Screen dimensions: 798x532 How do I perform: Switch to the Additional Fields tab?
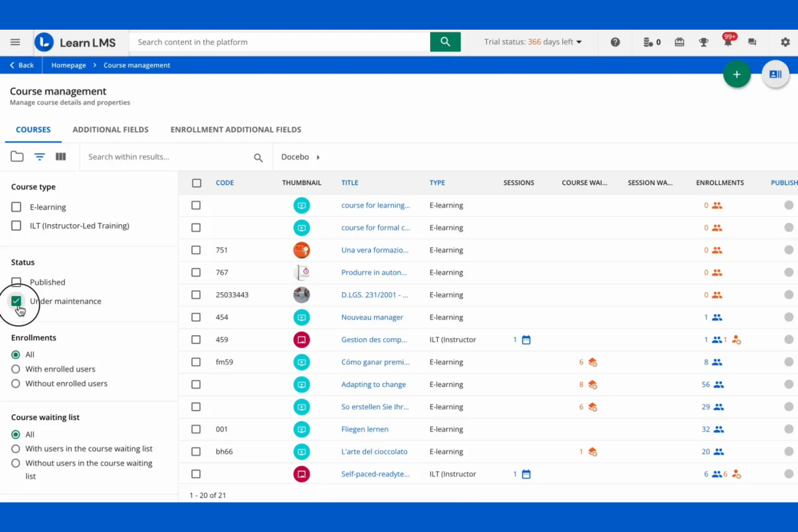point(111,130)
